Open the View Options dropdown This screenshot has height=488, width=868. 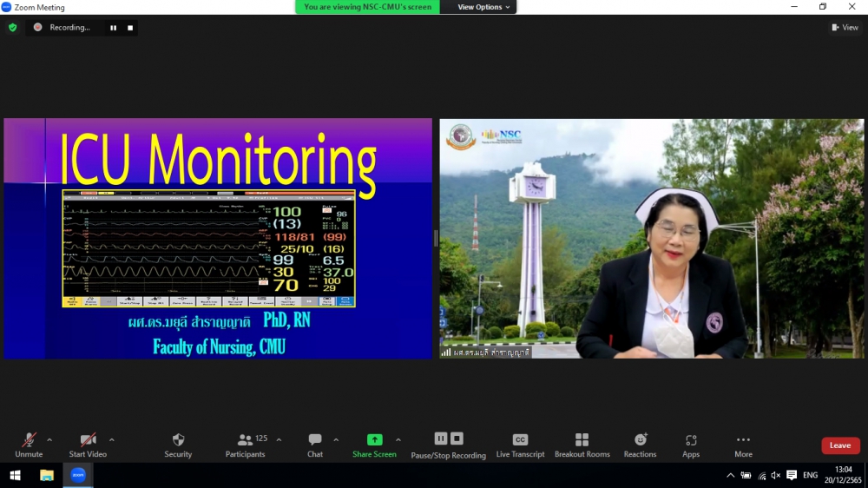[x=484, y=7]
